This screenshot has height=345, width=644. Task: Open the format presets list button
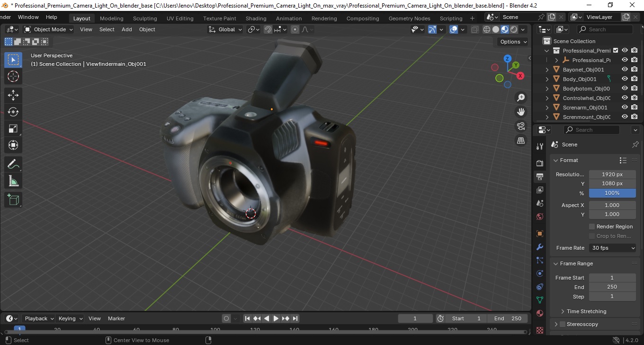tap(623, 160)
